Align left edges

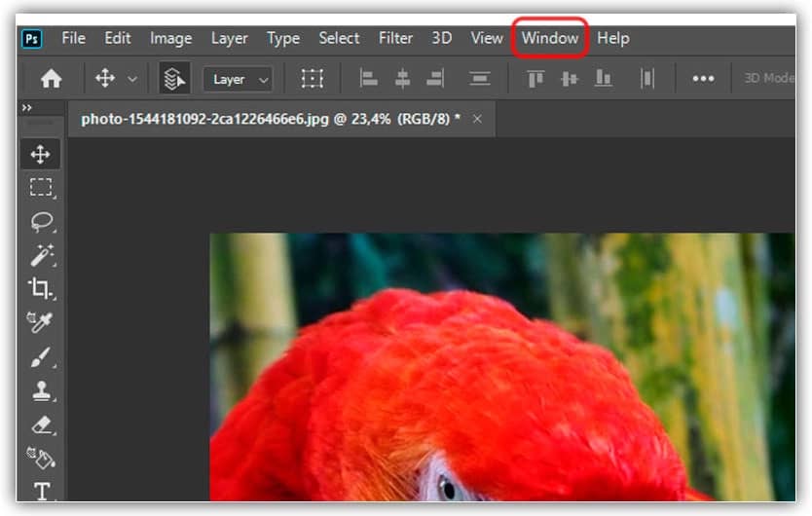pyautogui.click(x=369, y=79)
